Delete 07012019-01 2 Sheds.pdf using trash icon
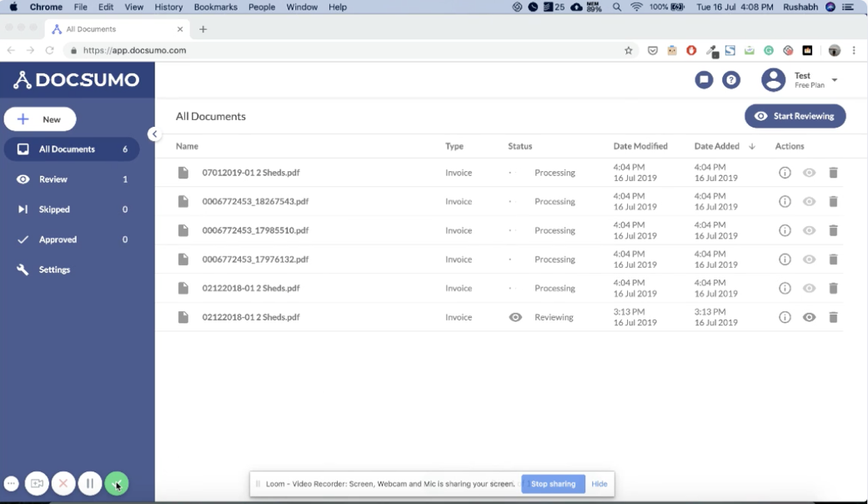 833,173
